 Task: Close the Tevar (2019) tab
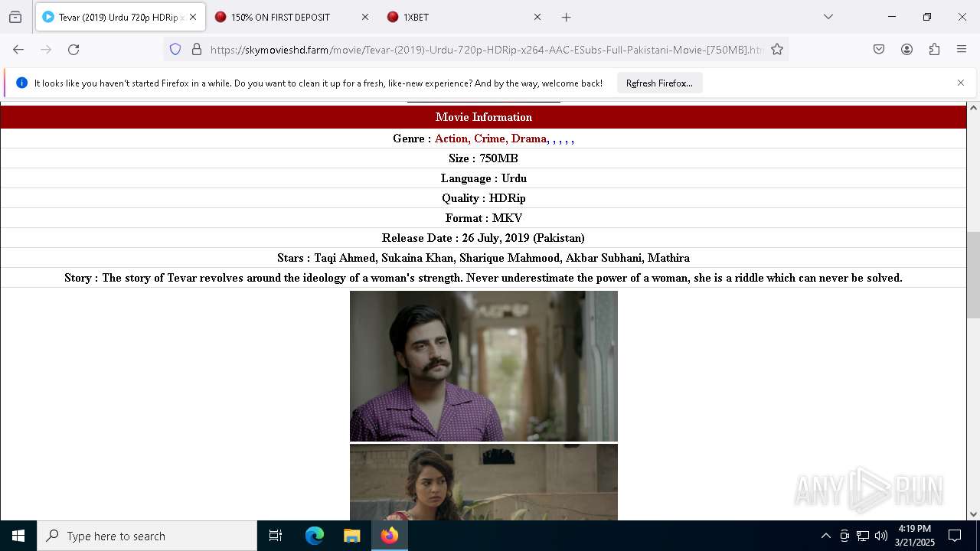tap(193, 17)
